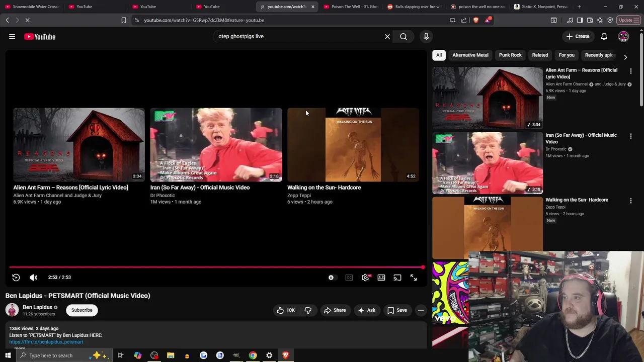644x362 pixels.
Task: Play endscreen Walking on the Sun thumbnail
Action: 353,145
